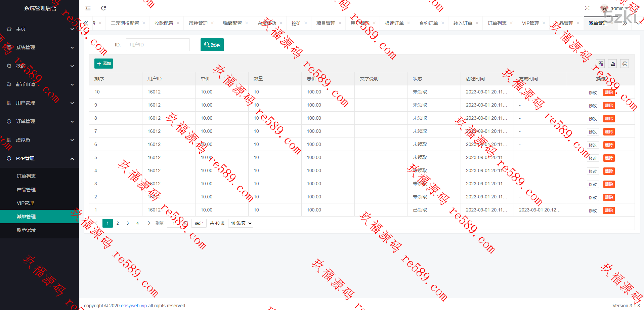Image resolution: width=644 pixels, height=310 pixels.
Task: Go to next page arrow
Action: 149,223
